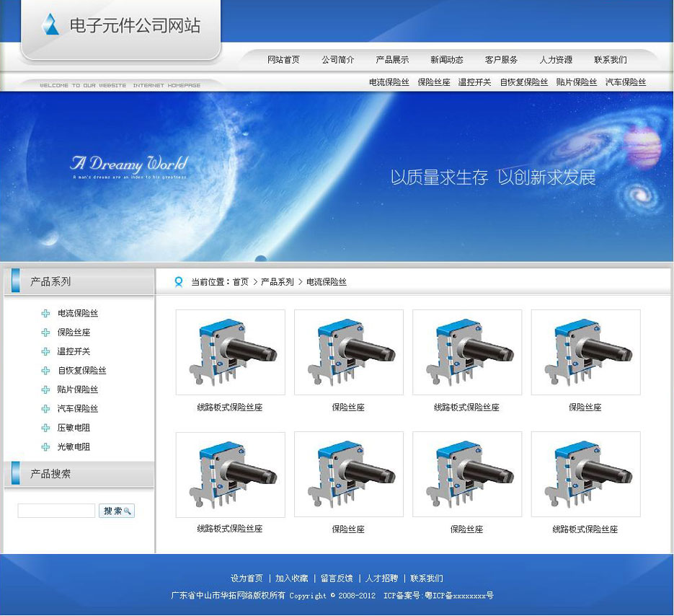Click plus icon beside 自恢复保险丝 in sidebar
Viewport: 674px width, 616px height.
point(45,371)
